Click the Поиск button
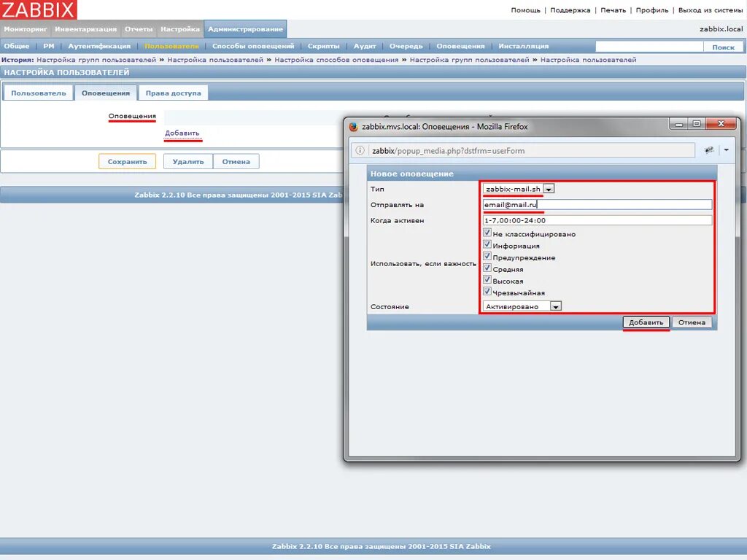Screen dimensions: 747x560 (723, 47)
